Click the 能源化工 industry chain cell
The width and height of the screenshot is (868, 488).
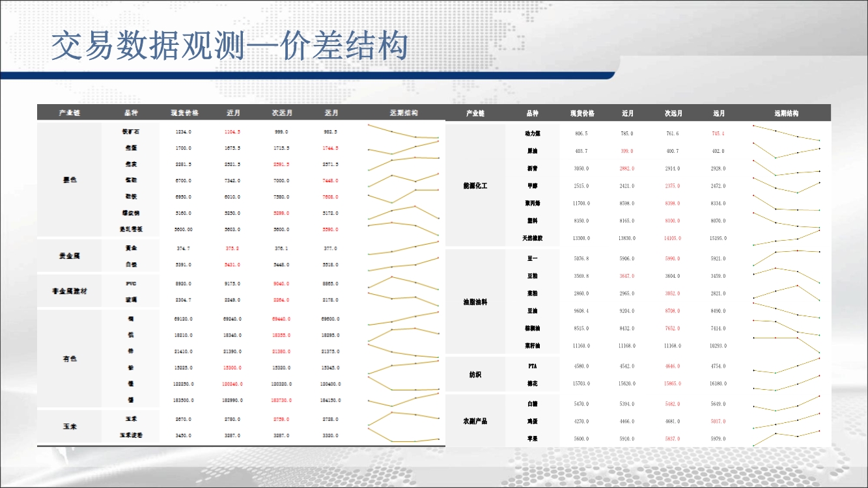click(476, 186)
